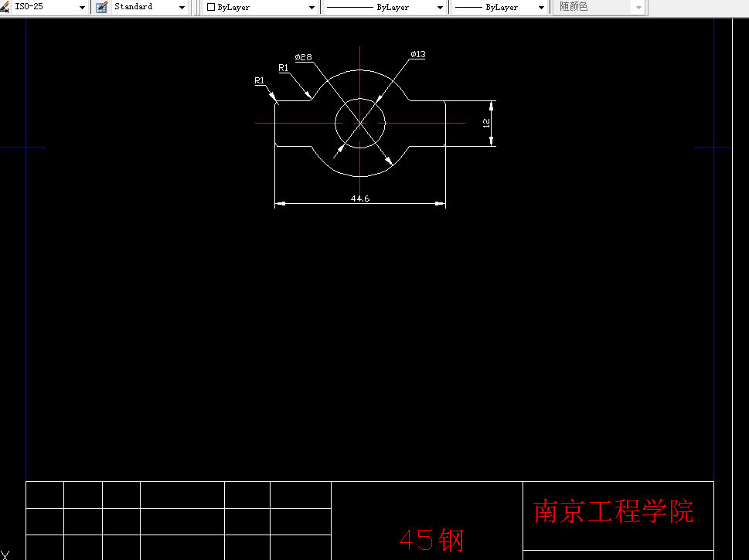
Task: Click the dimension style manager icon
Action: (5, 7)
